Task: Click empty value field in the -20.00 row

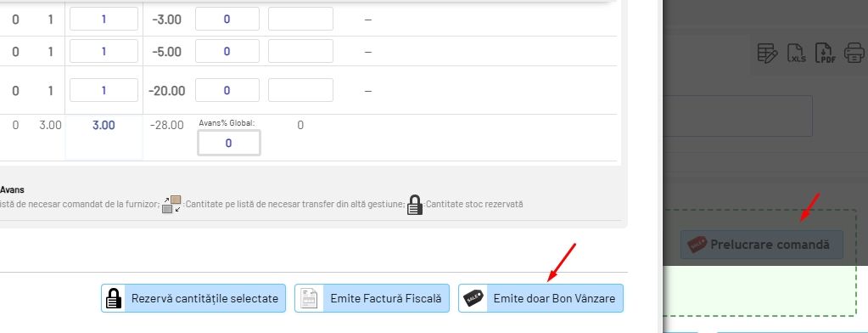Action: (300, 90)
